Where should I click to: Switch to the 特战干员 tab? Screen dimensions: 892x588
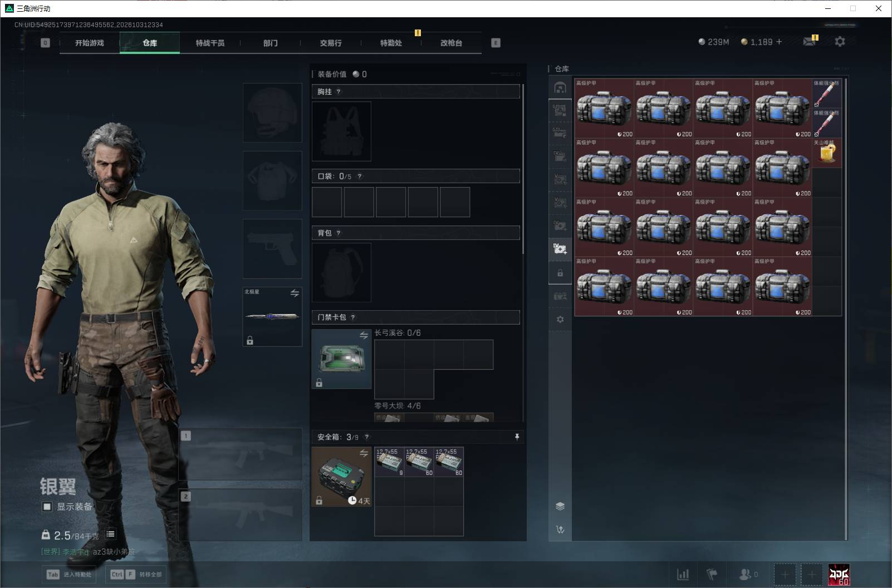click(210, 43)
